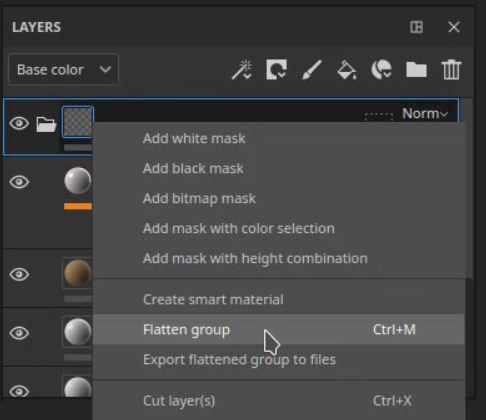Choose Export flattened group to files
Image resolution: width=486 pixels, height=420 pixels.
point(278,359)
